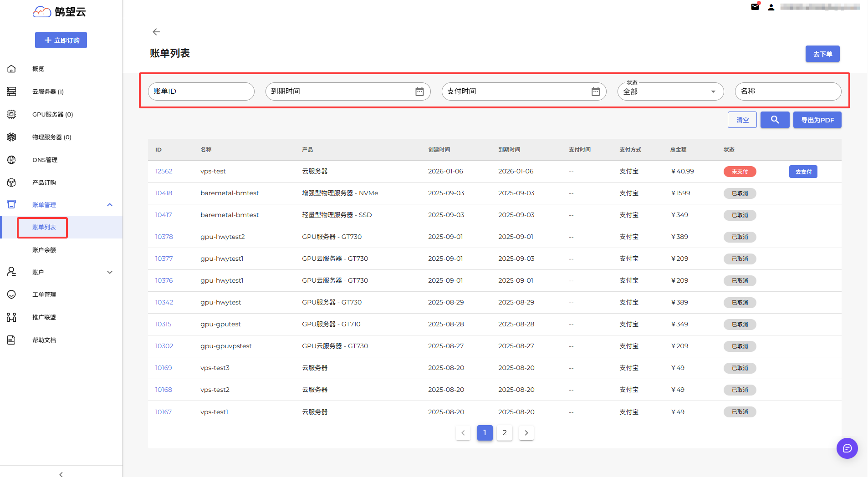Click the magnifier search button
The height and width of the screenshot is (477, 868).
tap(775, 120)
